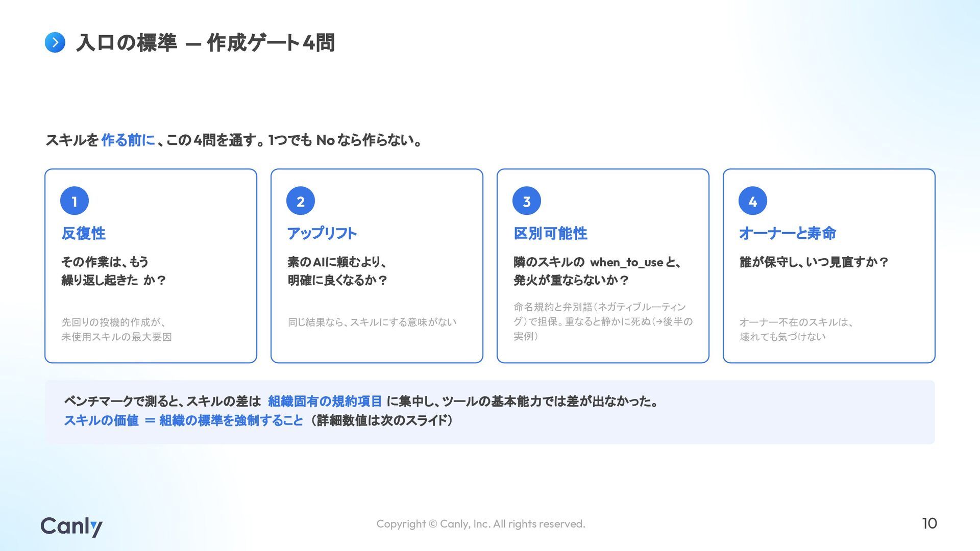
Task: Select the オーナーと寿命 card heading
Action: tap(788, 233)
